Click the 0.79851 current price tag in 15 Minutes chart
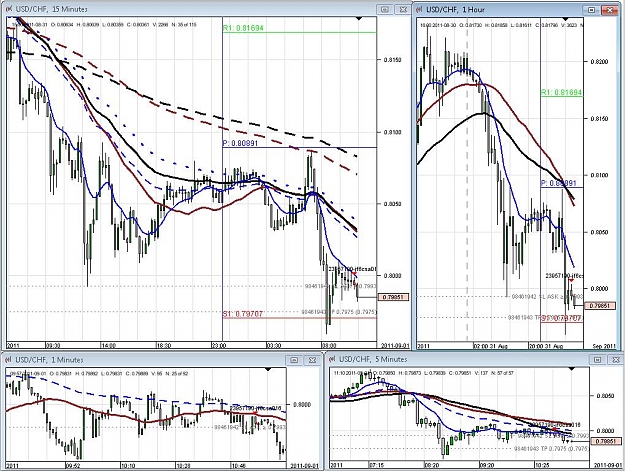The height and width of the screenshot is (471, 625). [x=393, y=297]
